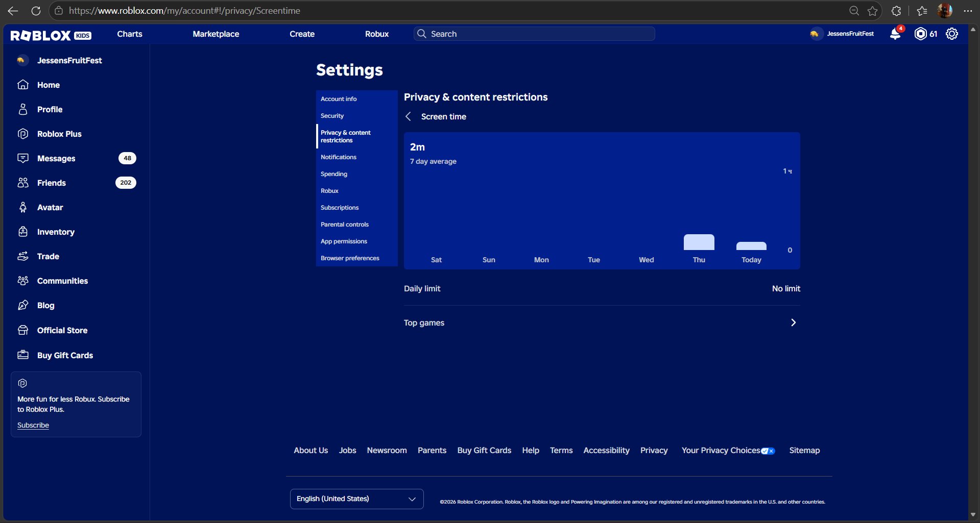Select Security in the settings menu
Image resolution: width=980 pixels, height=523 pixels.
pyautogui.click(x=332, y=116)
